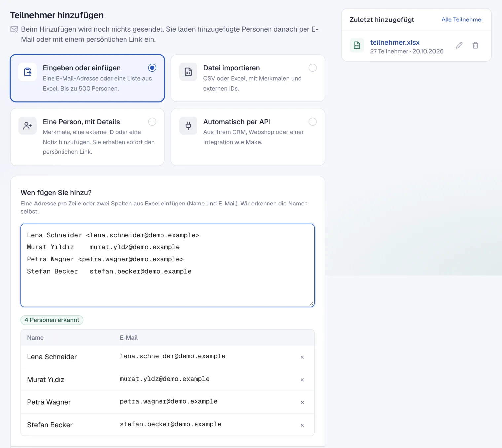Remove Lena Schneider from the recognized list

coord(302,357)
